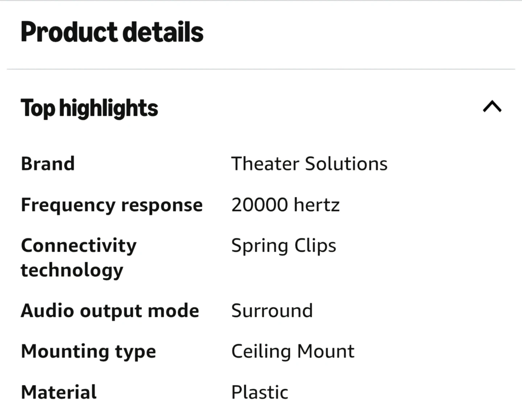Click the divider below Product details
This screenshot has width=522, height=420.
coord(261,69)
